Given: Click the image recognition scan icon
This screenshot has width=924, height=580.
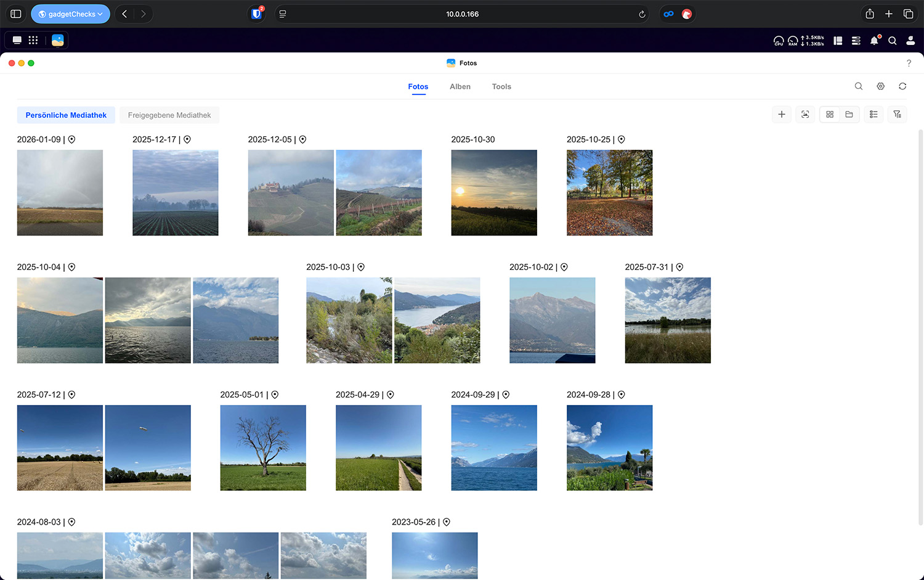Looking at the screenshot, I should point(805,115).
